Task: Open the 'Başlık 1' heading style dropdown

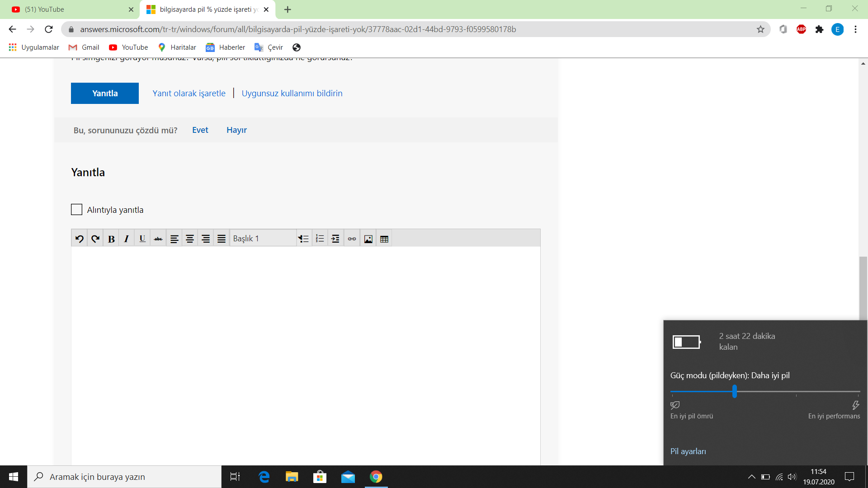Action: click(x=263, y=239)
